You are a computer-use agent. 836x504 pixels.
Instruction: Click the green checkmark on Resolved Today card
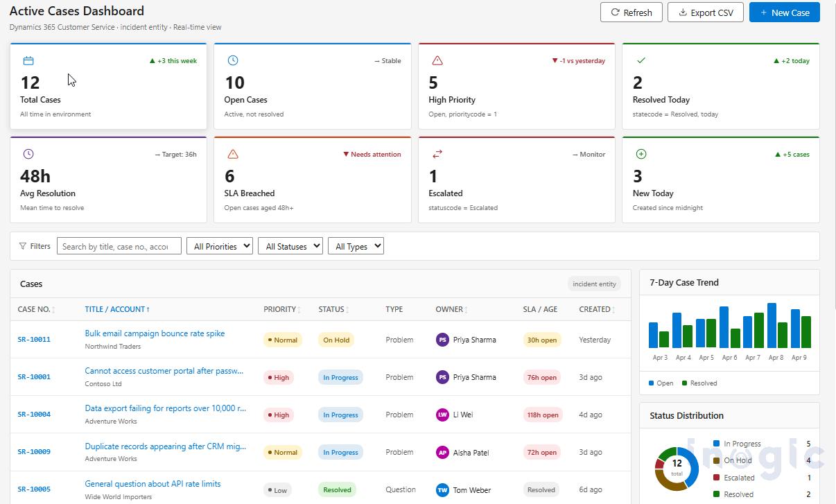click(x=640, y=60)
